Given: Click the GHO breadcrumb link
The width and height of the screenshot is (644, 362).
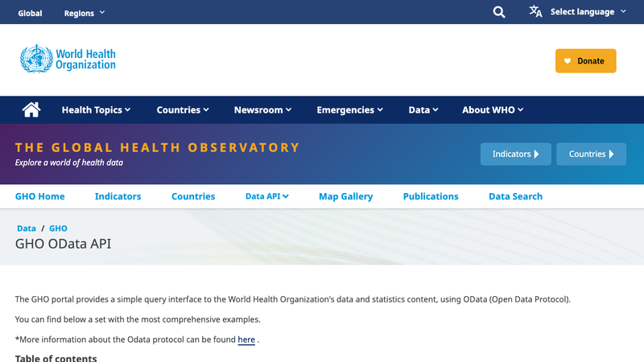Looking at the screenshot, I should [x=58, y=228].
